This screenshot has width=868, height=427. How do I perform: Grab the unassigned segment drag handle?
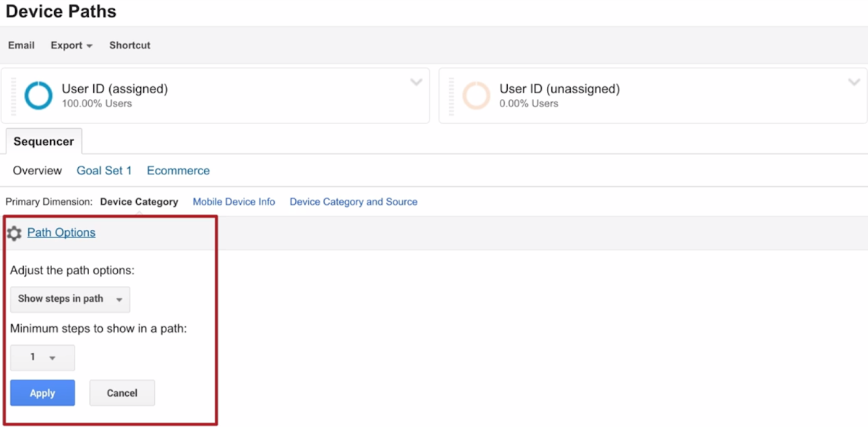(451, 96)
